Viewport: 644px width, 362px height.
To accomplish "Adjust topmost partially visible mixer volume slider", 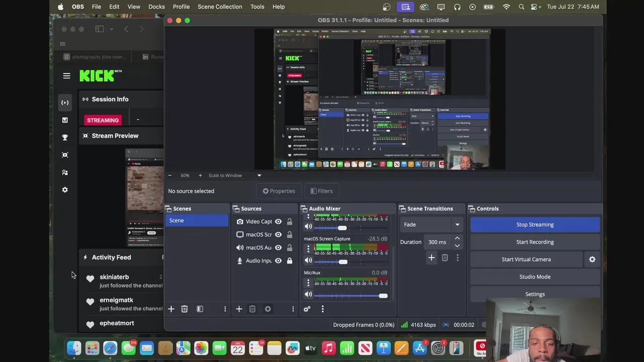I will click(x=342, y=228).
